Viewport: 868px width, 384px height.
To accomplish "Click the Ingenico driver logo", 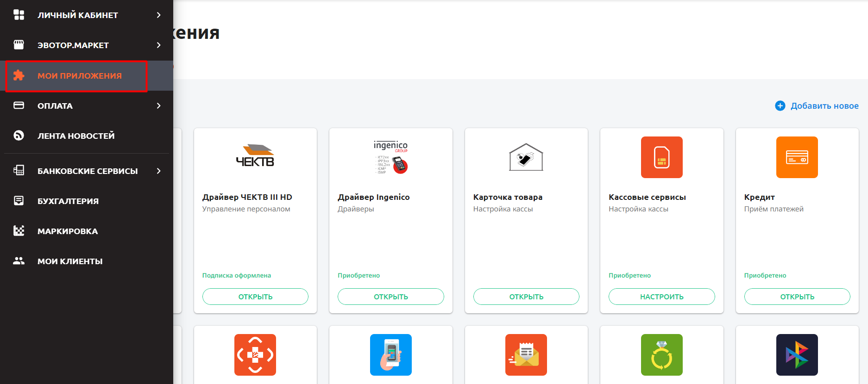I will [390, 157].
